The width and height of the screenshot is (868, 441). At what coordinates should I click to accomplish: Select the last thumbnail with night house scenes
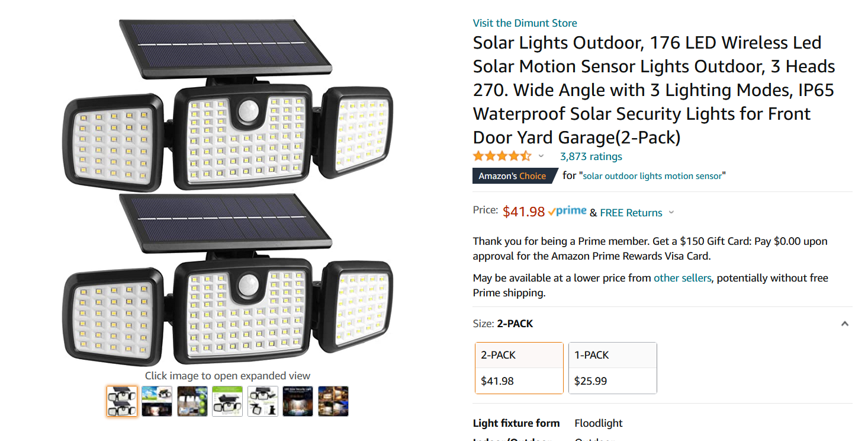(x=333, y=401)
